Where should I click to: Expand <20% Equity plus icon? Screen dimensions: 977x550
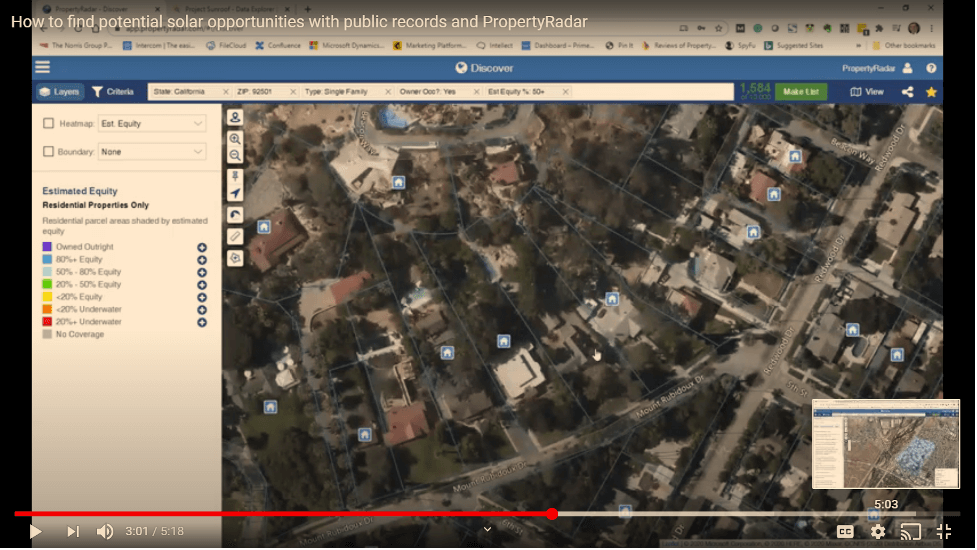coord(202,297)
